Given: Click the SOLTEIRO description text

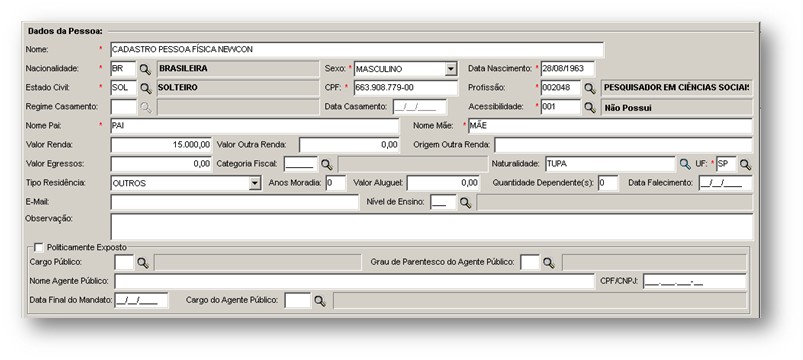Looking at the screenshot, I should point(178,88).
